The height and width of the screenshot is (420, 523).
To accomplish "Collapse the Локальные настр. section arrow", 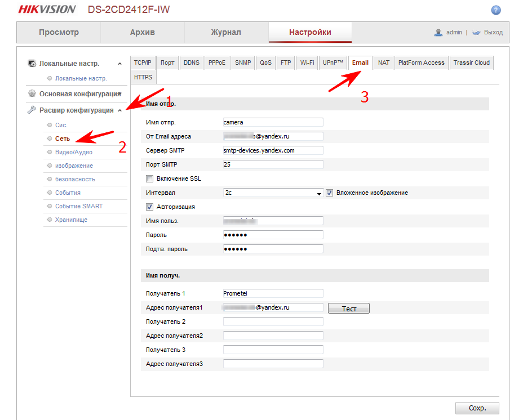I will [119, 64].
